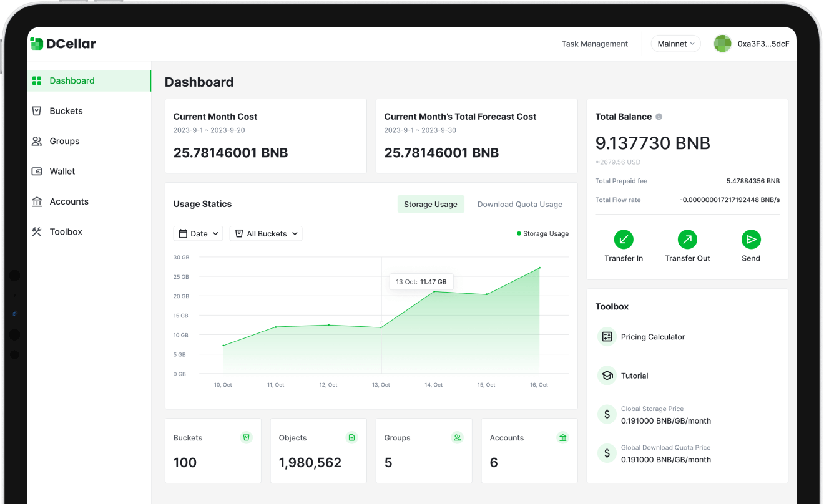Open the Mainnet network selector

point(675,44)
